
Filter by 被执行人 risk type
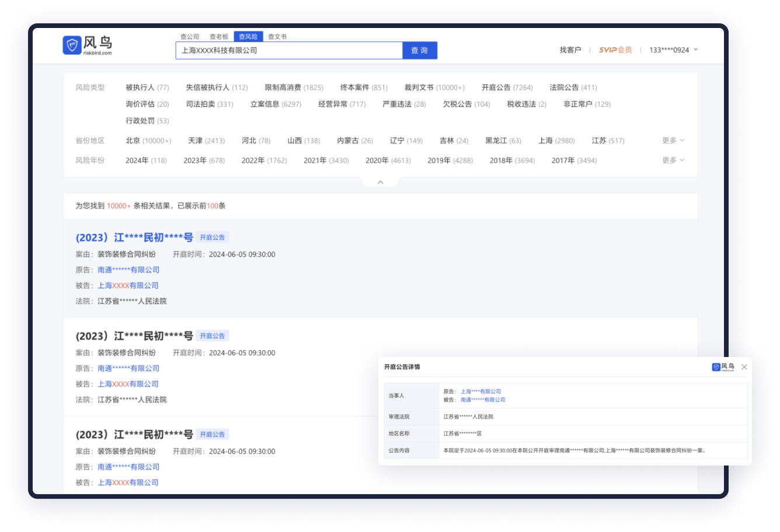tap(147, 87)
